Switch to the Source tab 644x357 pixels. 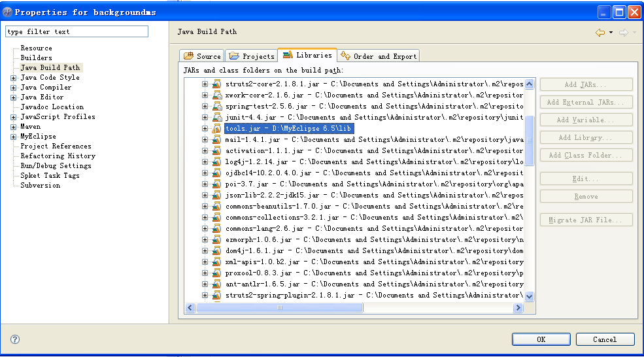(202, 56)
